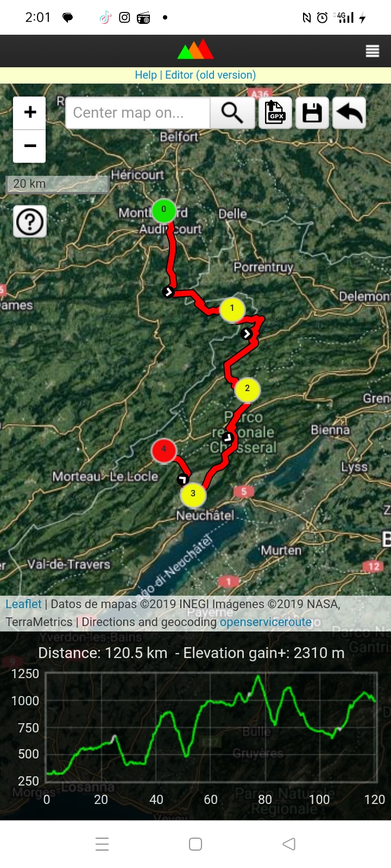Viewport: 391px width, 868px height.
Task: Open the hamburger menu icon
Action: pyautogui.click(x=373, y=52)
